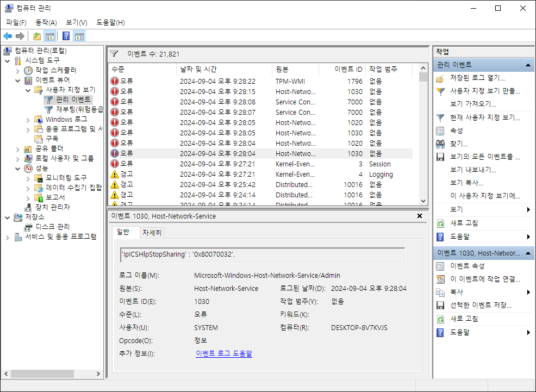Open the 파일(F) menu
Image resolution: width=536 pixels, height=392 pixels.
[x=16, y=22]
